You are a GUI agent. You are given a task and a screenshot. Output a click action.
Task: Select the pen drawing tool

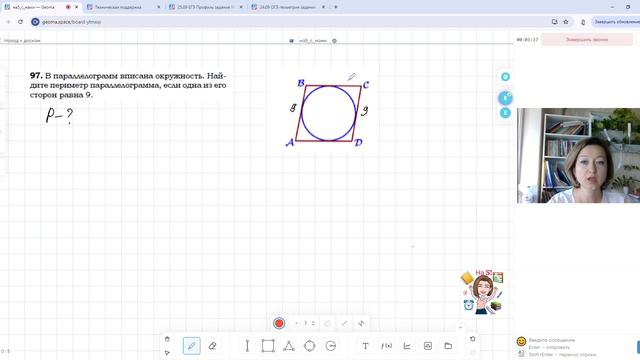coord(191,346)
